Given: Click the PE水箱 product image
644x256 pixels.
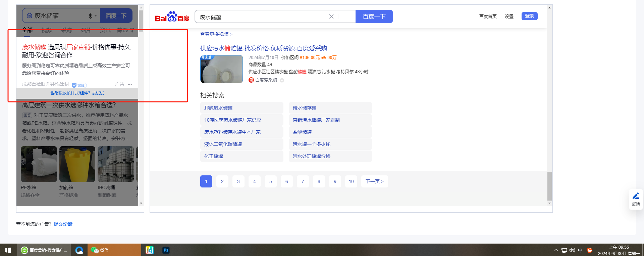Looking at the screenshot, I should pos(39,164).
